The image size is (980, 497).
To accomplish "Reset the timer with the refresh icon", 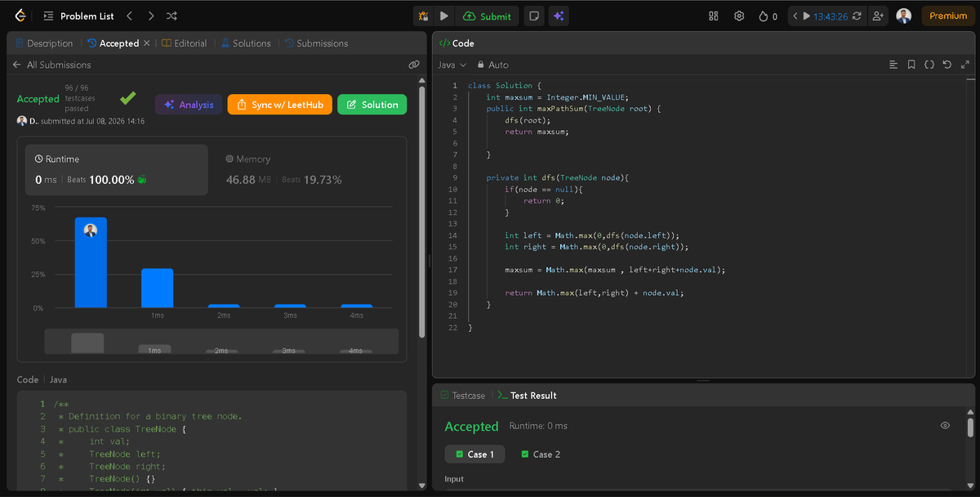I will click(857, 16).
